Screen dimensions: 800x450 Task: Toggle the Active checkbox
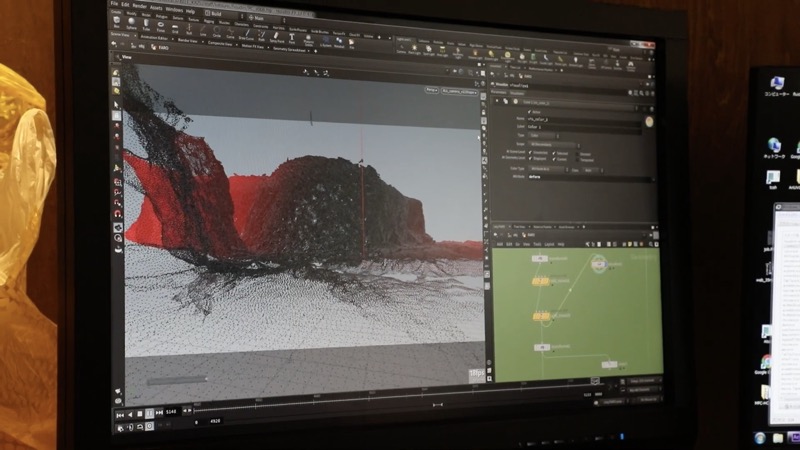pyautogui.click(x=530, y=112)
